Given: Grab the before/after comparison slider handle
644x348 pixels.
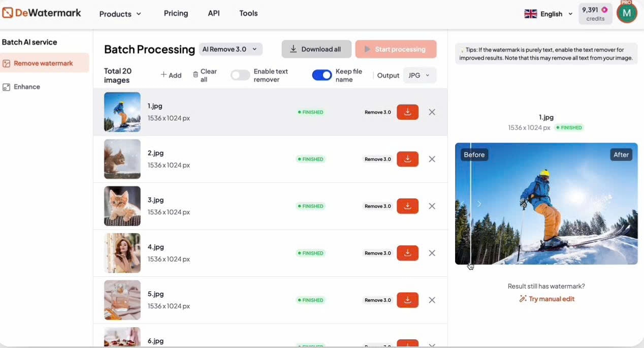Looking at the screenshot, I should (x=471, y=204).
